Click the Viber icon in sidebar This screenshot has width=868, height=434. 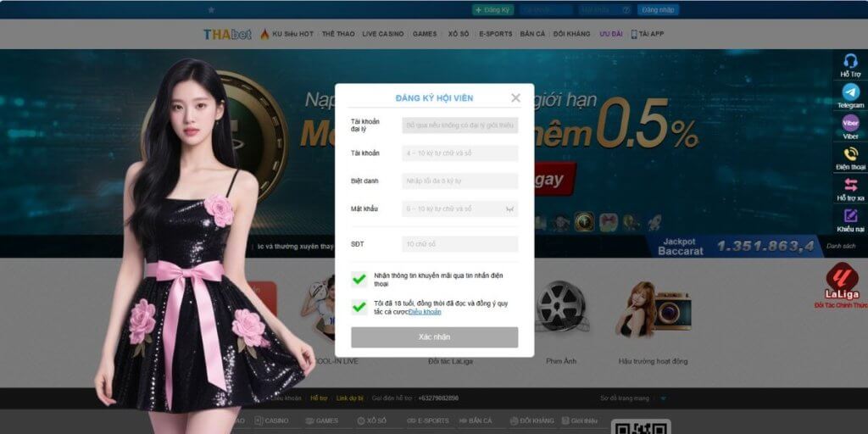click(x=850, y=124)
